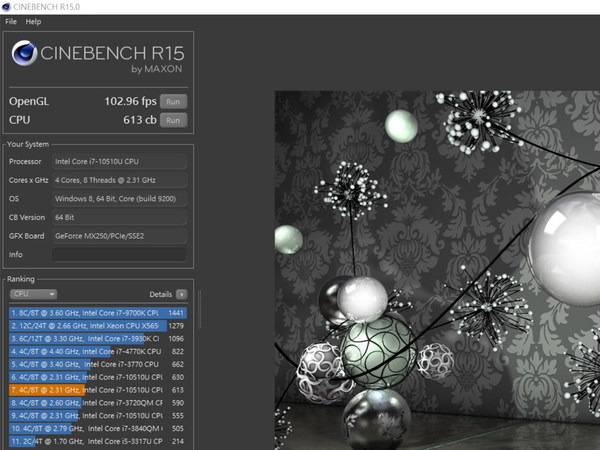Click the GFX Board field showing GeForce MX250
The width and height of the screenshot is (600, 450).
click(118, 236)
